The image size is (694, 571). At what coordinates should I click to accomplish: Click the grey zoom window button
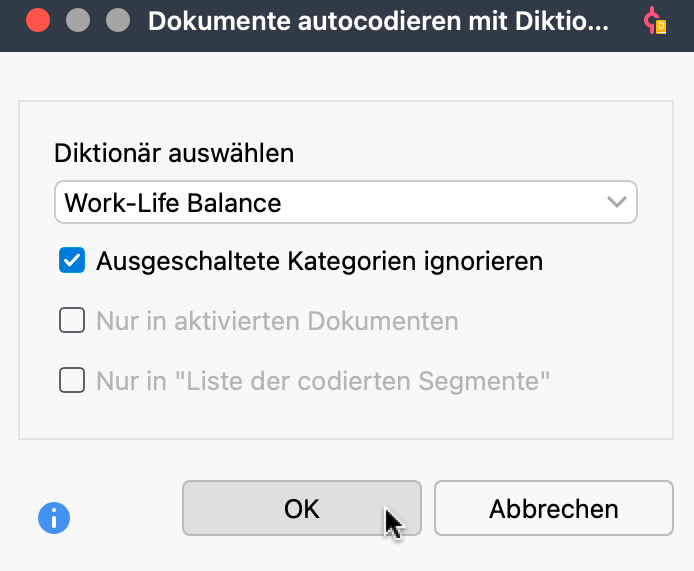(x=118, y=21)
